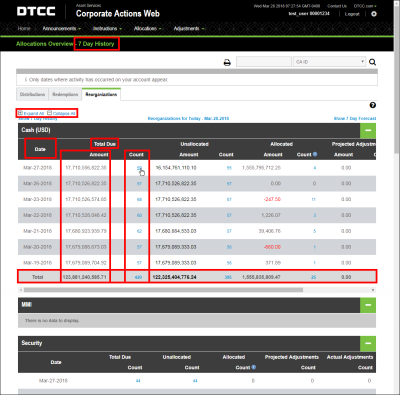Click the DTCC logo

coord(36,11)
